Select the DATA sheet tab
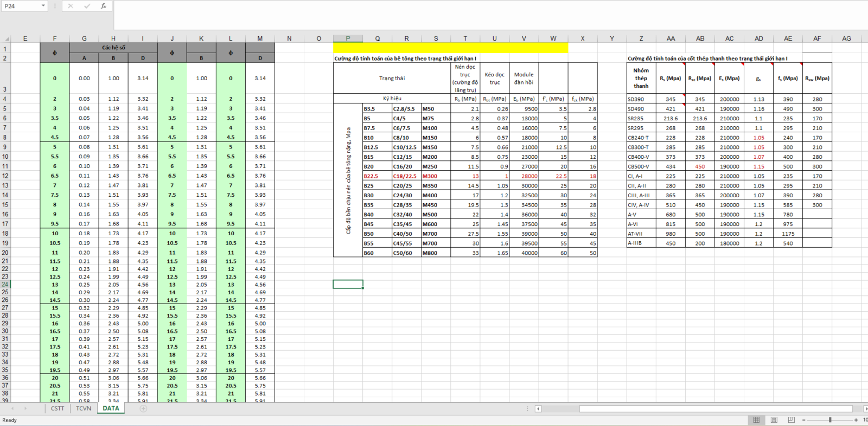This screenshot has height=426, width=868. pos(111,409)
